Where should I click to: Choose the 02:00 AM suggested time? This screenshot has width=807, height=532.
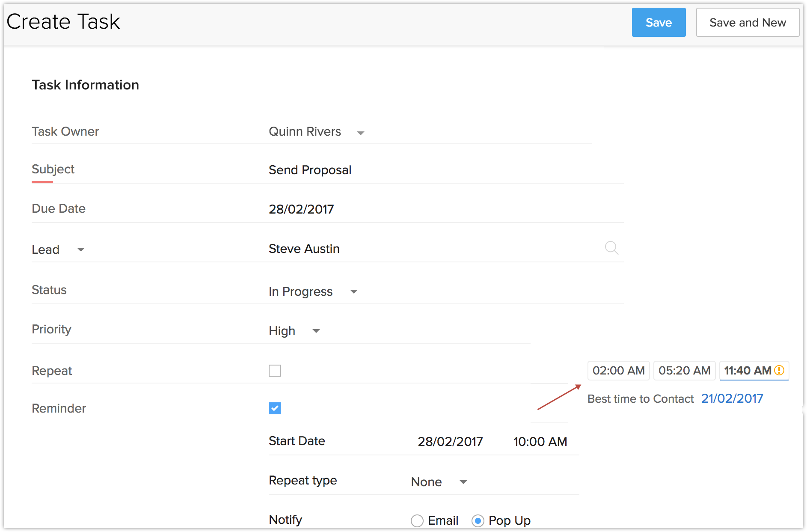tap(618, 371)
